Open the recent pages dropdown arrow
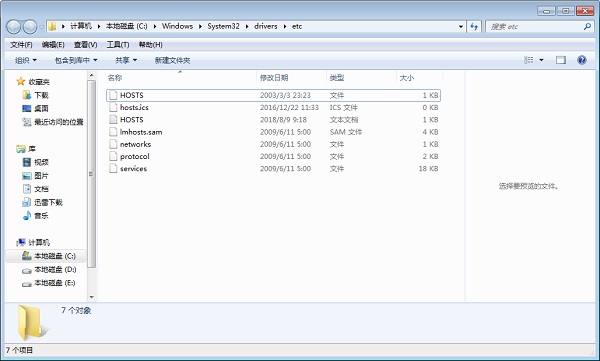 click(41, 27)
